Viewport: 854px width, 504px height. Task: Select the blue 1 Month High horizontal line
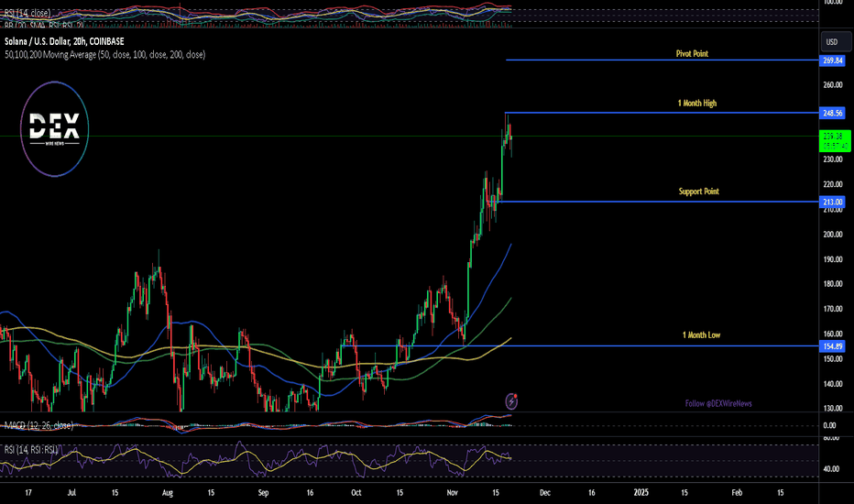[662, 113]
